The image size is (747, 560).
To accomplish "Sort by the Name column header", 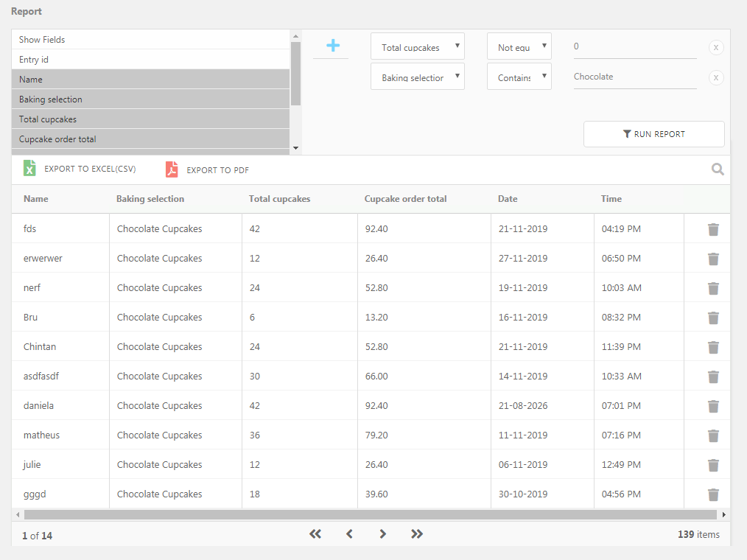I will pyautogui.click(x=36, y=199).
